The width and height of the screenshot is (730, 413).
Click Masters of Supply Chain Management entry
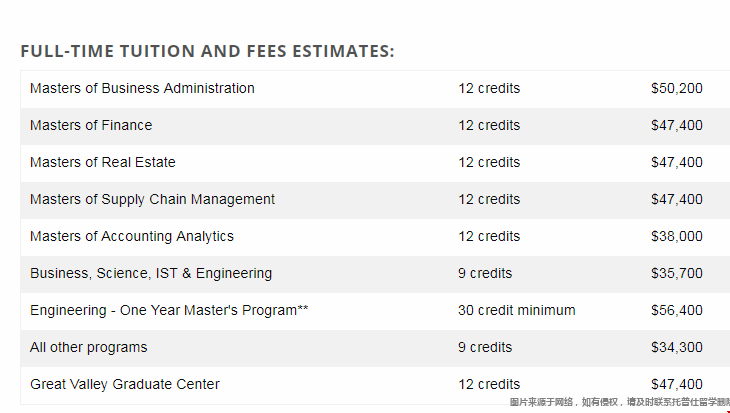click(x=152, y=199)
